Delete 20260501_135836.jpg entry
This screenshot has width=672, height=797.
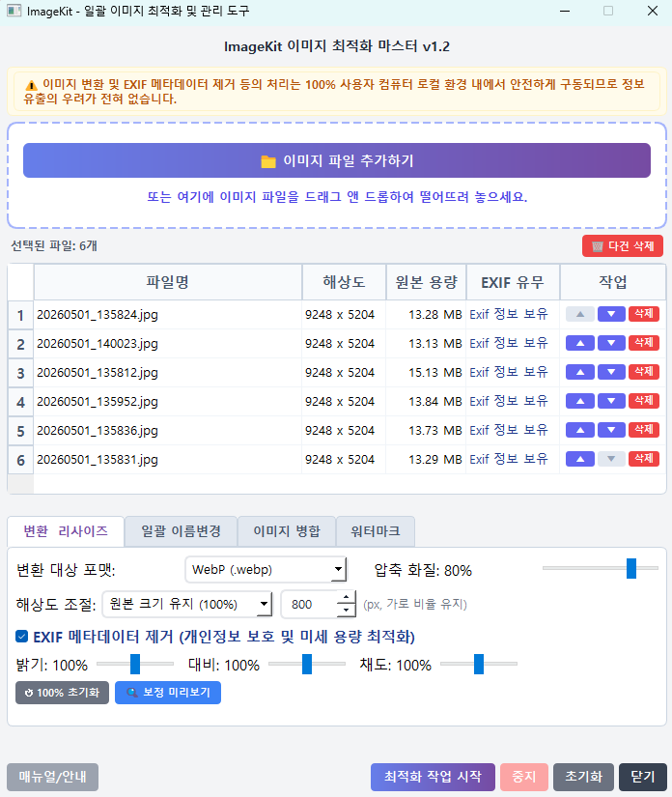coord(644,430)
